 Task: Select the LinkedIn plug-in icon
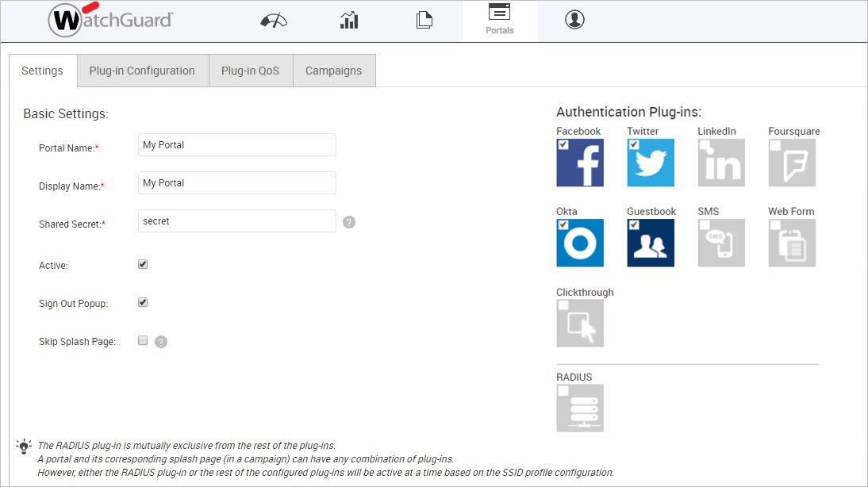720,161
